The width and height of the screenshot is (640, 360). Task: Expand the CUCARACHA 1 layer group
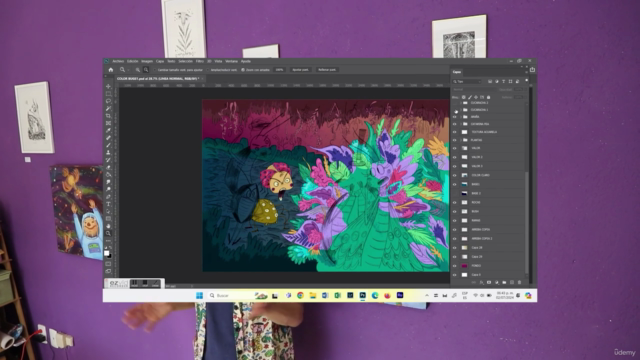point(461,110)
